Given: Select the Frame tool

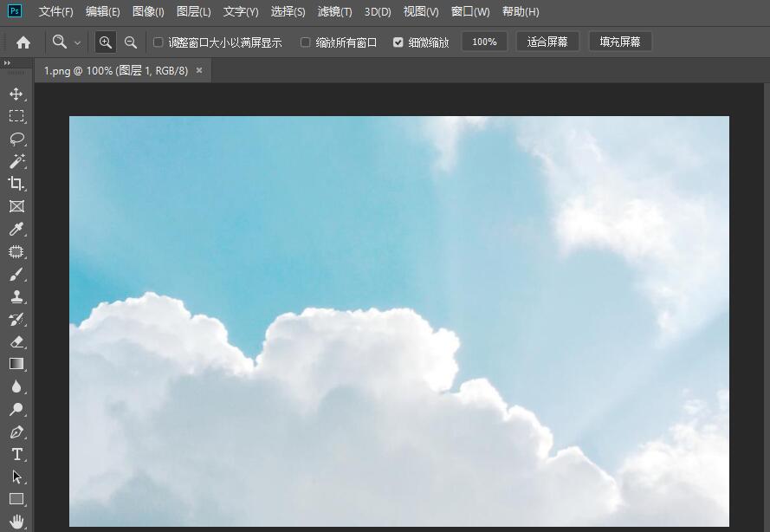Looking at the screenshot, I should click(x=16, y=206).
